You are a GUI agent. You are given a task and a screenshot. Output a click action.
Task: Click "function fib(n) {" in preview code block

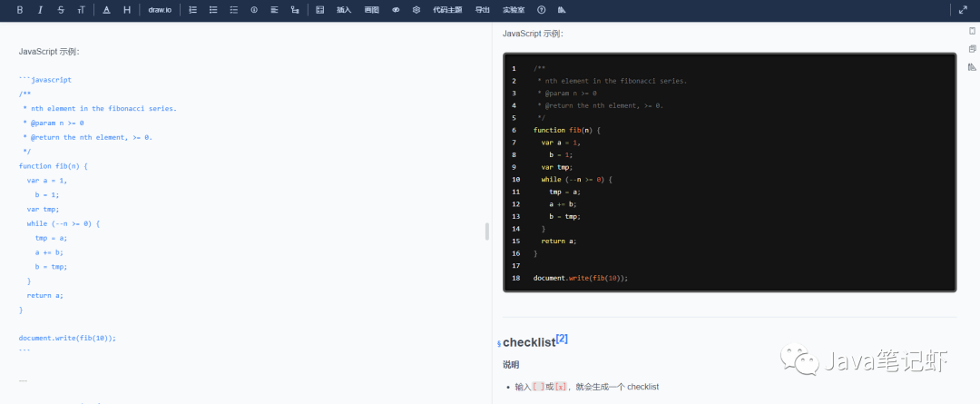click(567, 130)
